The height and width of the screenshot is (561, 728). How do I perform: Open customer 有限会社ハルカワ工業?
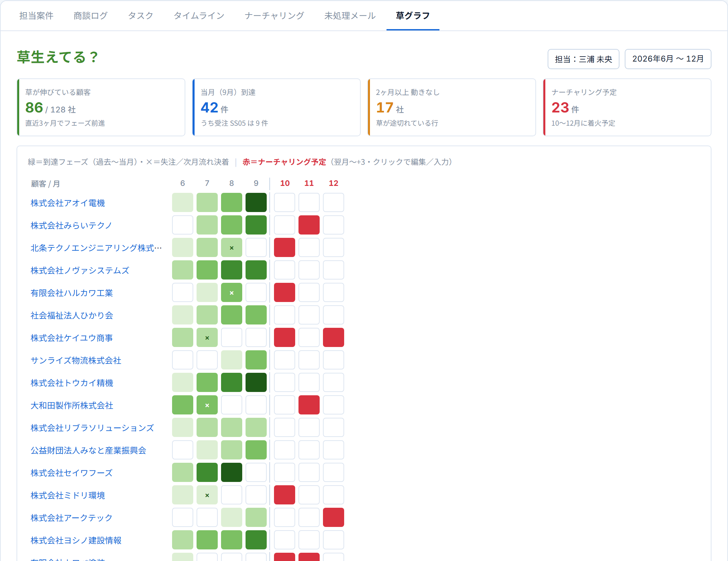click(x=72, y=293)
